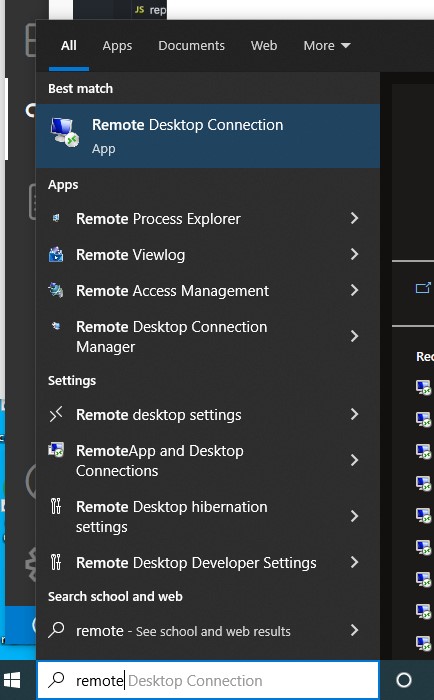Expand Remote desktop settings arrow
434x700 pixels.
355,414
